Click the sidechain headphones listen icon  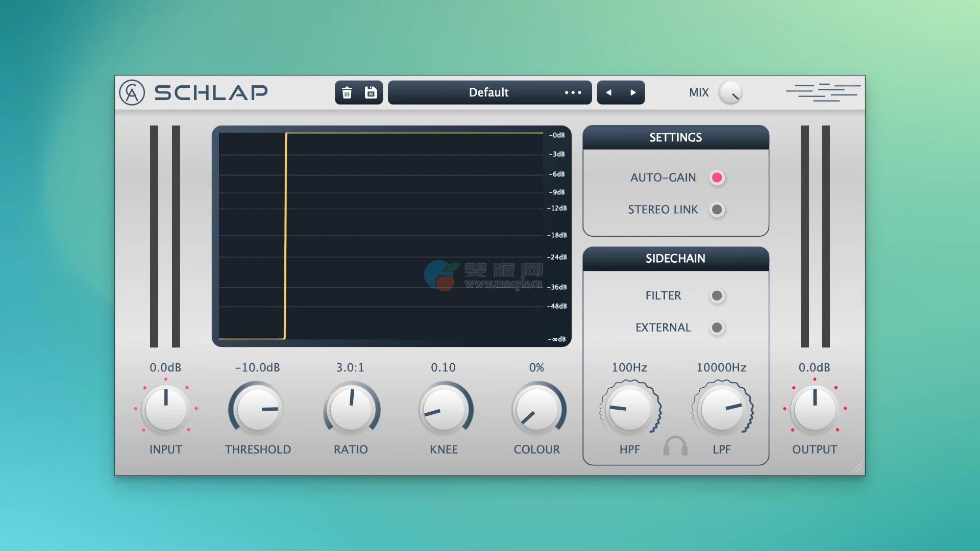click(x=675, y=446)
